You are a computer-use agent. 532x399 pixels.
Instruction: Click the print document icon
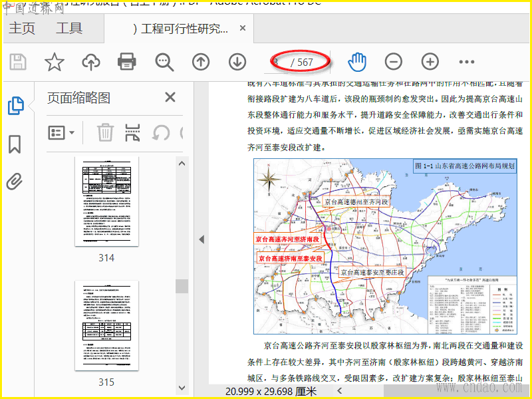(x=127, y=62)
